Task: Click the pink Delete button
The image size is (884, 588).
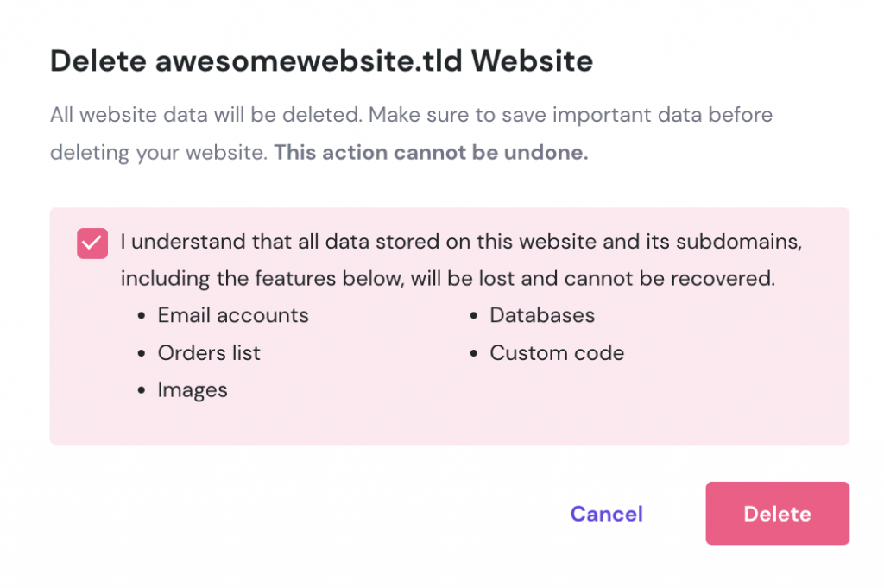Action: click(777, 514)
